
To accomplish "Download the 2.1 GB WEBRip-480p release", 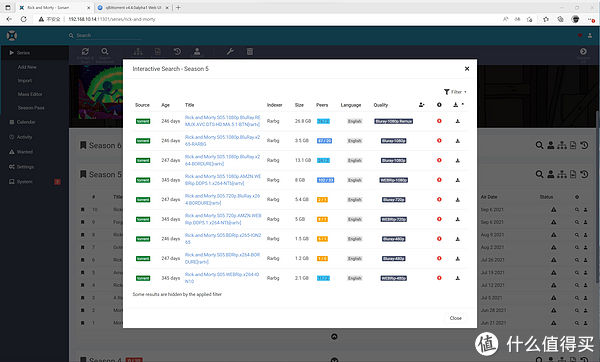I will click(457, 278).
